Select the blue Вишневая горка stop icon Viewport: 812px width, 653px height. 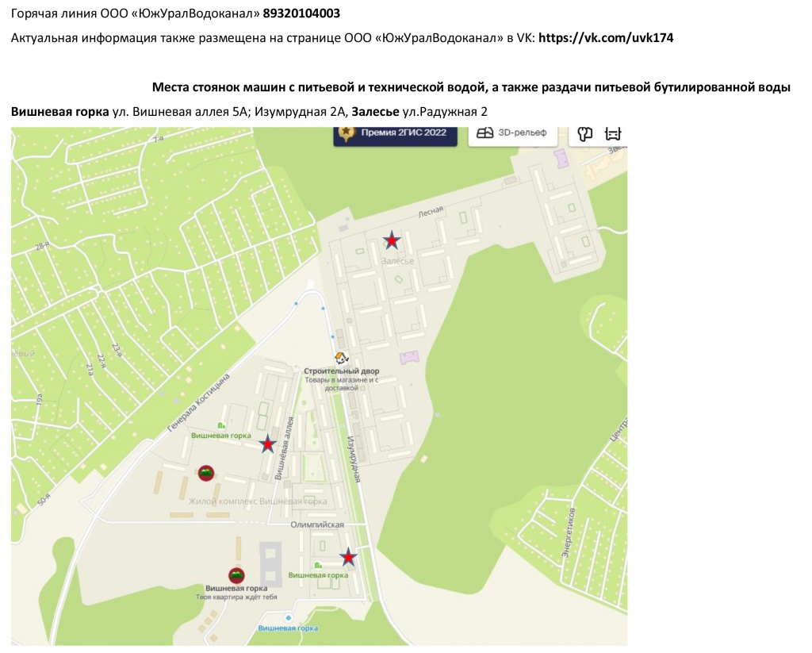tap(288, 617)
